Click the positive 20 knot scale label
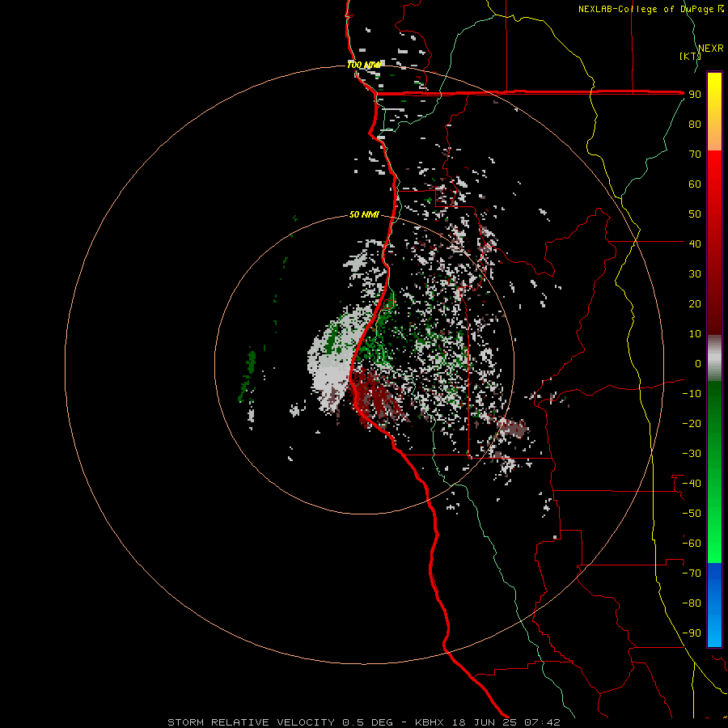Screen dimensions: 728x728 click(x=695, y=303)
